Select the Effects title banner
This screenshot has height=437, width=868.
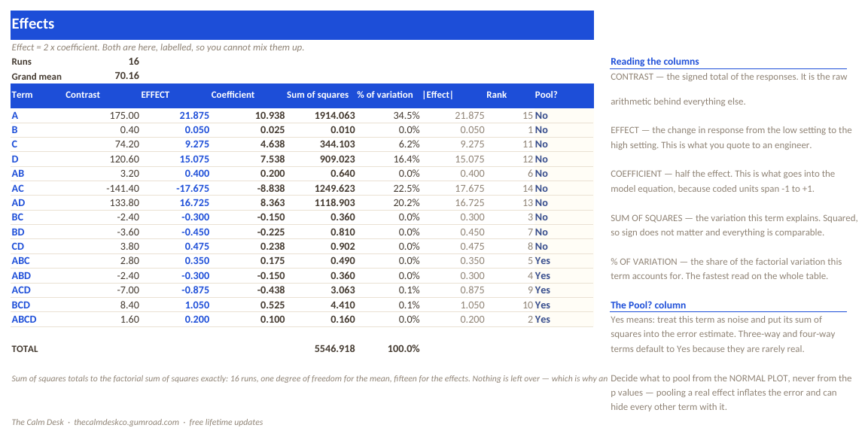(x=302, y=25)
